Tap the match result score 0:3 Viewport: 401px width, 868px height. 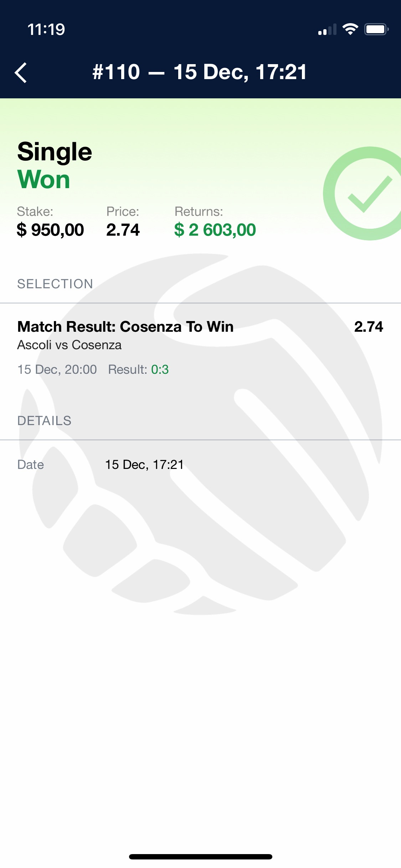point(160,370)
